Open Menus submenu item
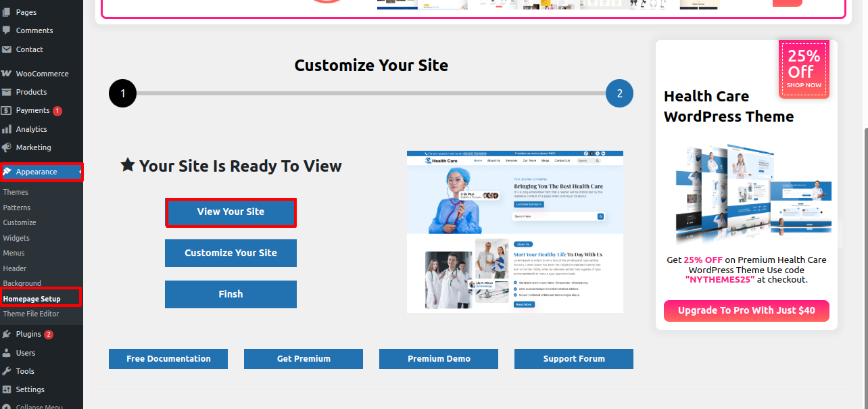This screenshot has width=868, height=409. click(x=14, y=253)
